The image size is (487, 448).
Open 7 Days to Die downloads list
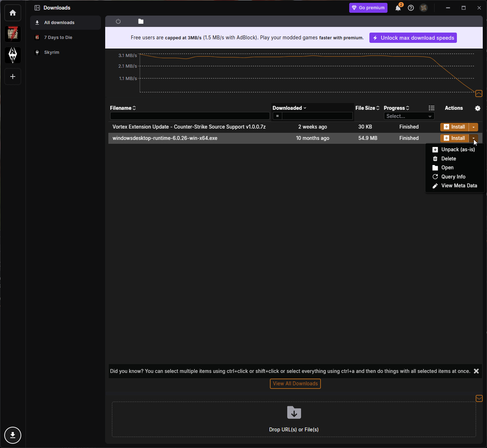tap(66, 38)
